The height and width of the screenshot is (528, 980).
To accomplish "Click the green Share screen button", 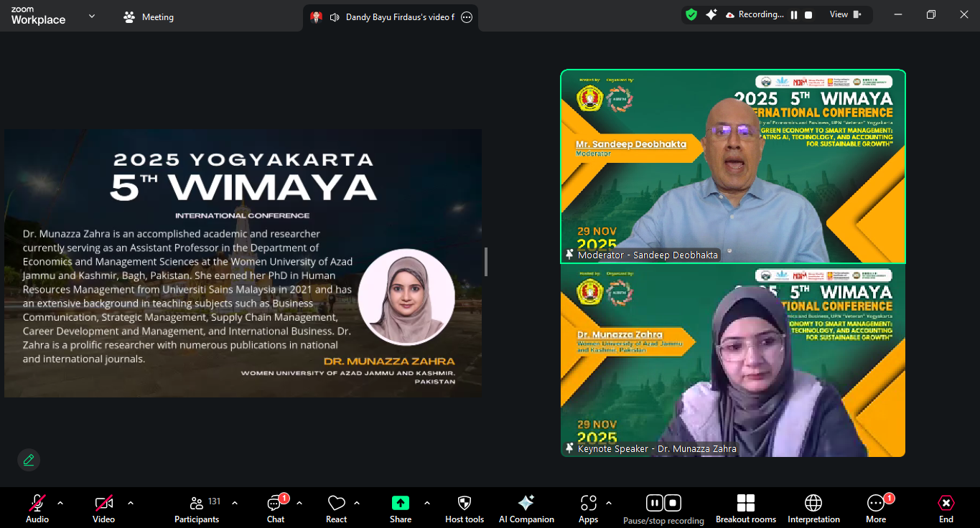I will click(x=401, y=509).
